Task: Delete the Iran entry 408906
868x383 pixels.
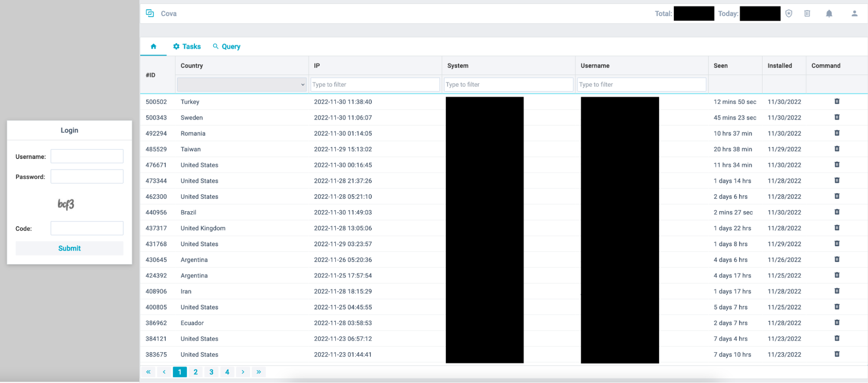Action: (x=837, y=291)
